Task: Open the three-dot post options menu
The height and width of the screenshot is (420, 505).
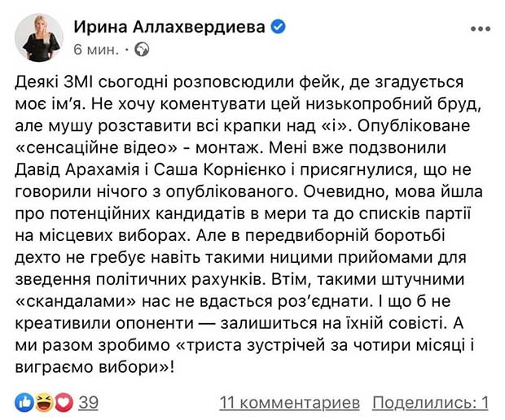Action: click(x=480, y=28)
